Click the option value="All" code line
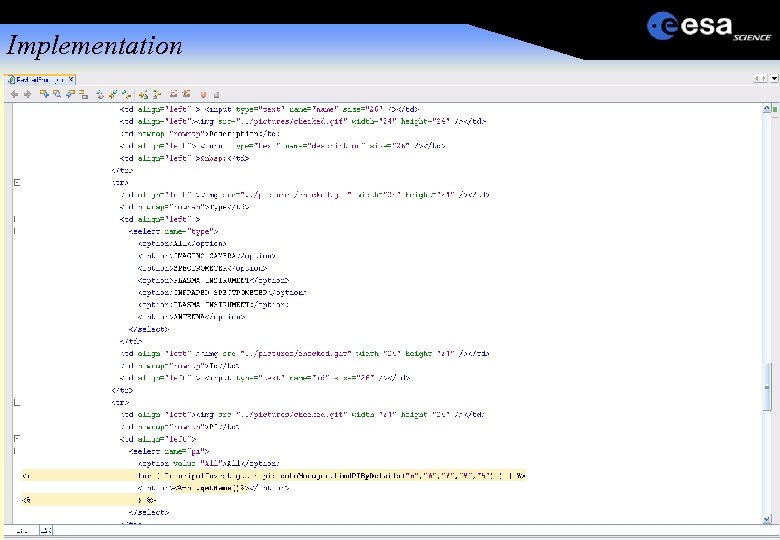The width and height of the screenshot is (780, 540). point(209,463)
